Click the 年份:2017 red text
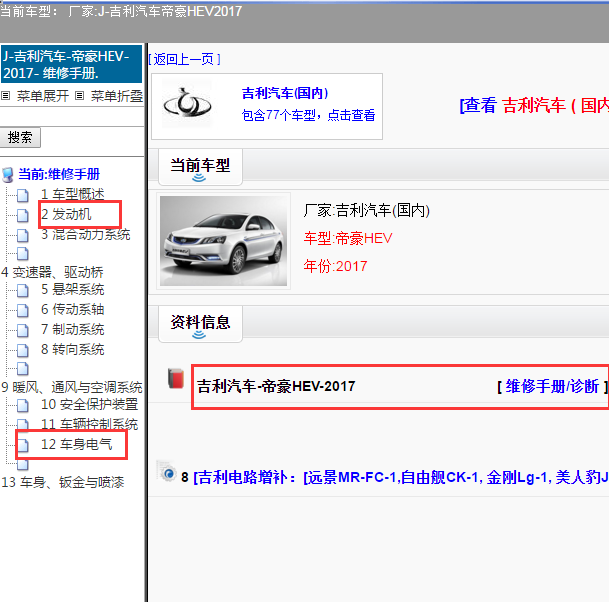Screen dimensions: 609x602 335,266
